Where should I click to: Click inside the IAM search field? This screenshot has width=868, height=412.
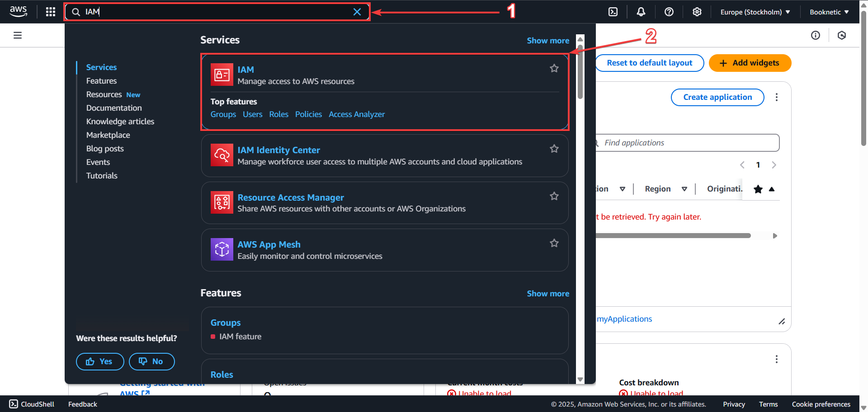pos(217,12)
